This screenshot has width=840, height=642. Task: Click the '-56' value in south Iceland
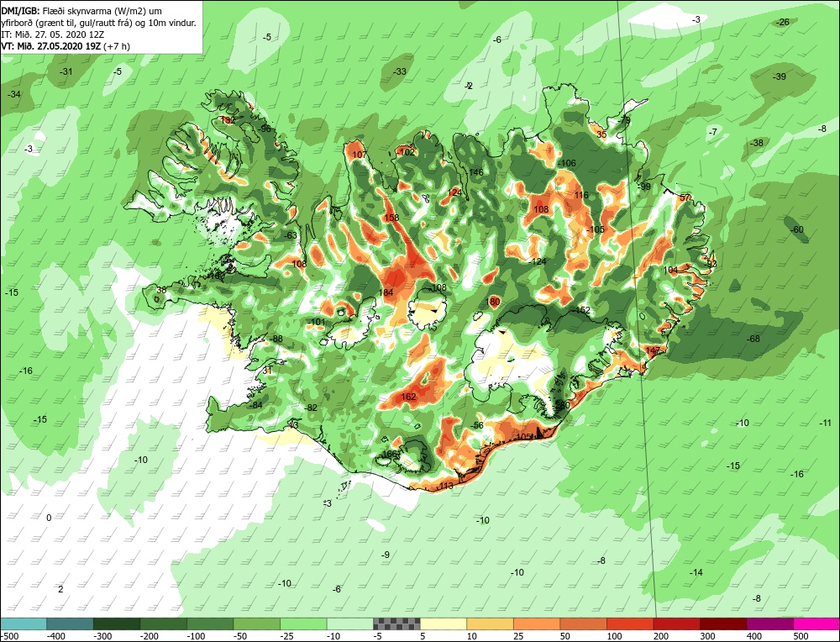coord(477,425)
